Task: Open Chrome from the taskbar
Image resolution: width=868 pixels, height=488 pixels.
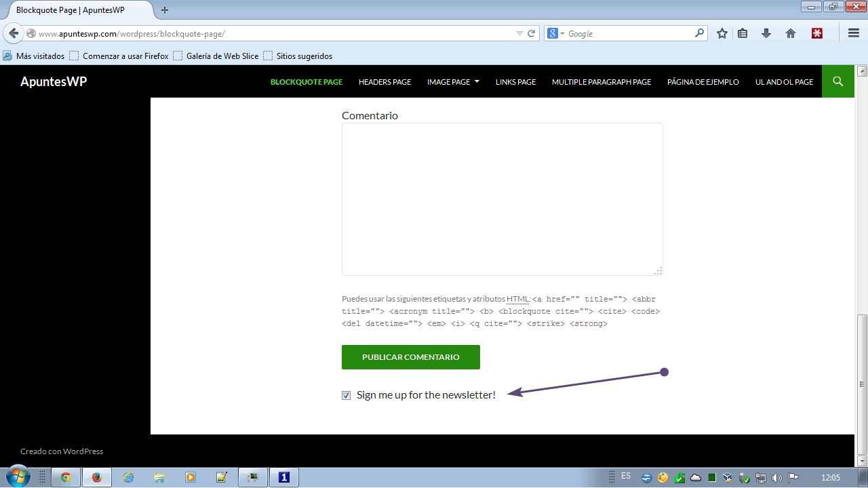Action: [66, 477]
